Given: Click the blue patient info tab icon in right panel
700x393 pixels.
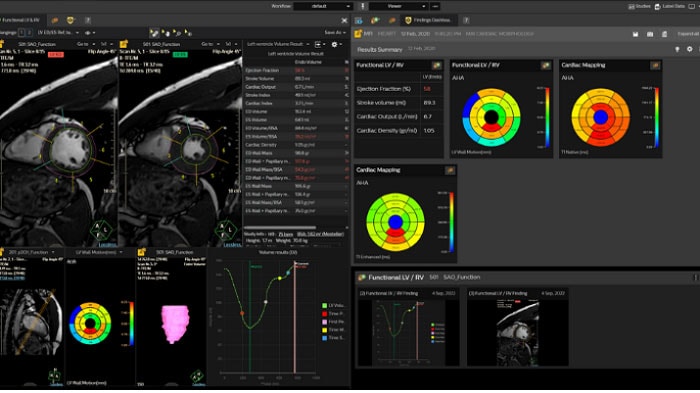Looking at the screenshot, I should coord(358,21).
